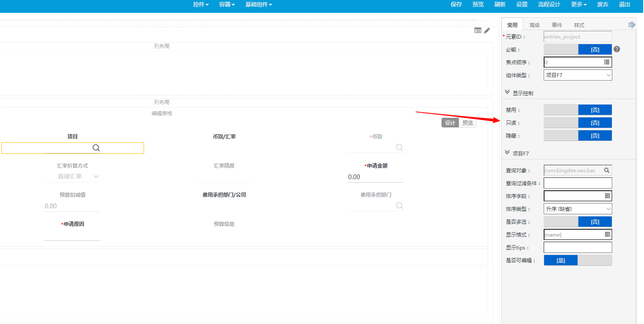Screen dimensions: 644x324
Task: Toggle the 是否多选 switch
Action: pos(578,222)
